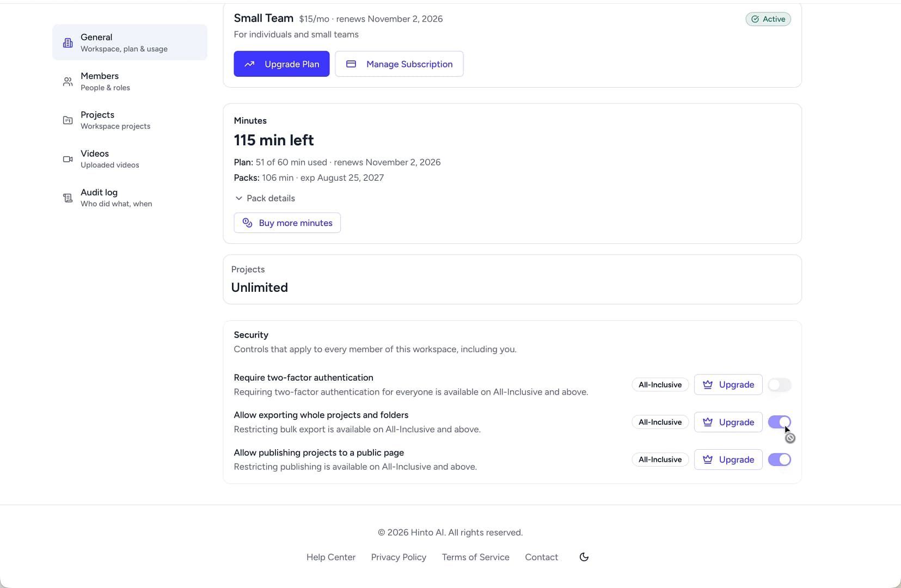Toggle Require two-factor authentication switch
The height and width of the screenshot is (588, 901).
(780, 385)
